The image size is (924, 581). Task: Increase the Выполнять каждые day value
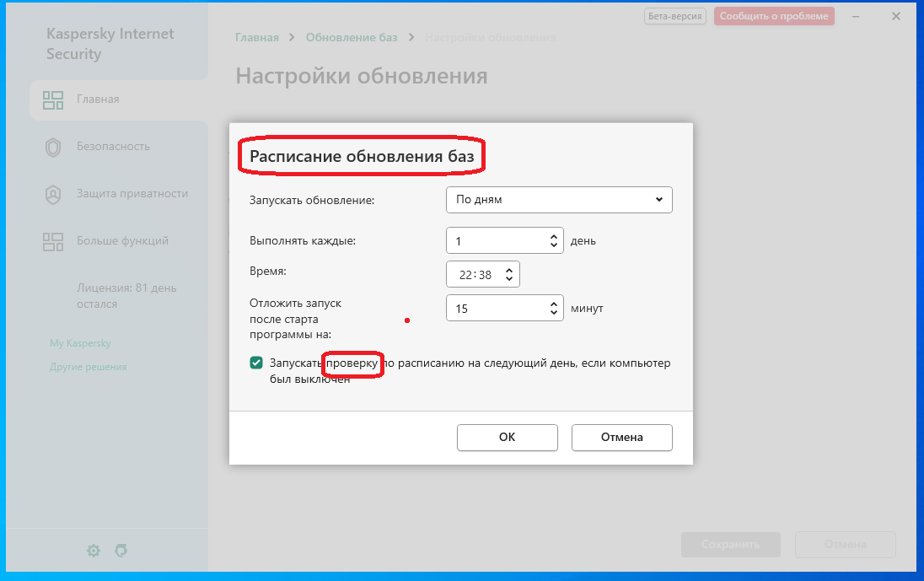pyautogui.click(x=553, y=236)
